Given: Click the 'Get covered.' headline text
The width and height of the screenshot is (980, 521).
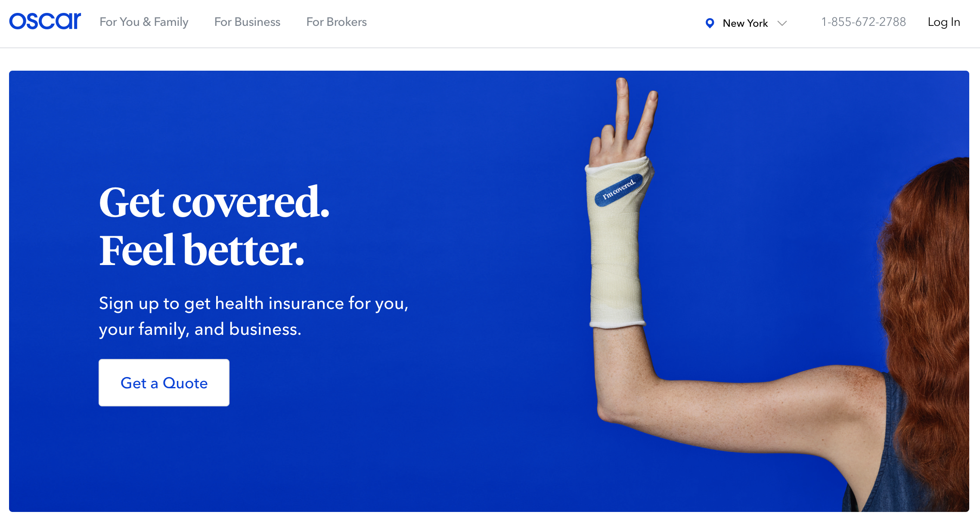Looking at the screenshot, I should pyautogui.click(x=214, y=202).
